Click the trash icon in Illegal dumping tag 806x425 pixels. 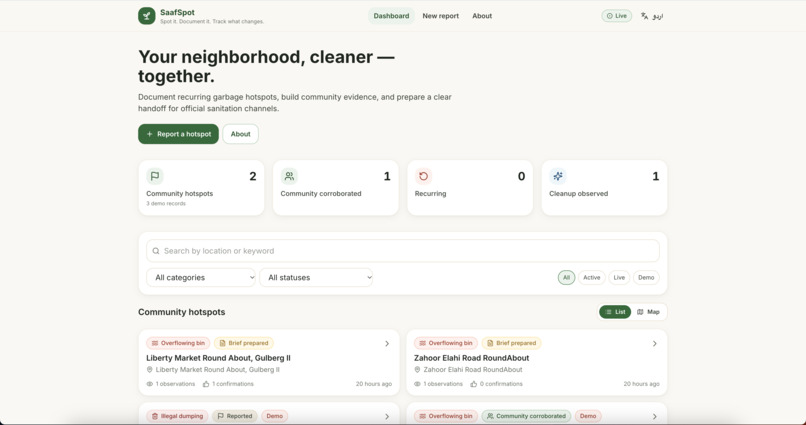point(155,416)
